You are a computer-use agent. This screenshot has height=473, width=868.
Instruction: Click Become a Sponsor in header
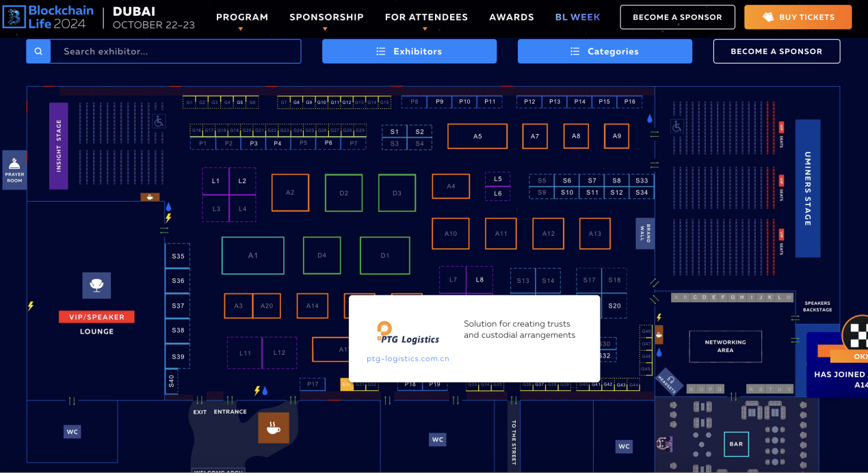[x=677, y=17]
